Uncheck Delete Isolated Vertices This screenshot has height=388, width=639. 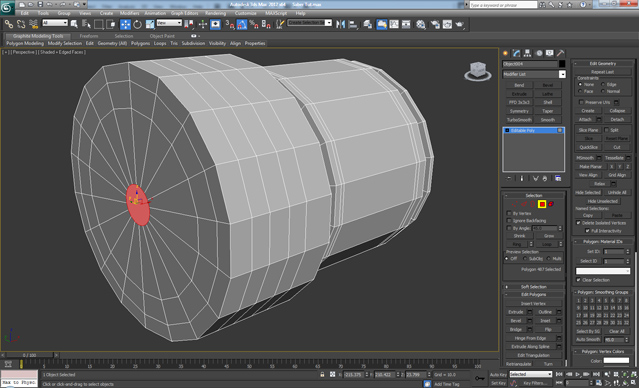click(578, 223)
